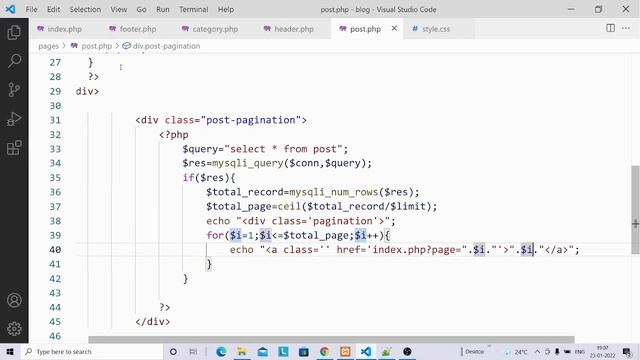The image size is (640, 360).
Task: Click the horizontal scrollbar thumb
Action: coord(331,340)
